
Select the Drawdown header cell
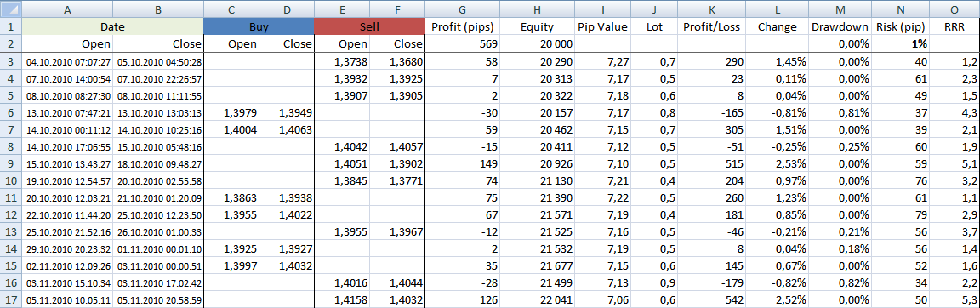point(840,27)
